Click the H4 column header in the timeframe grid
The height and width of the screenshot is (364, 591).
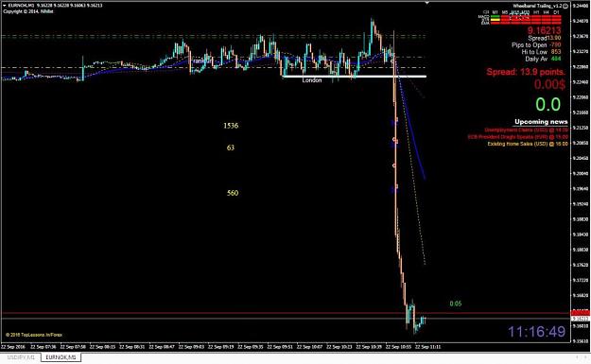pos(547,12)
